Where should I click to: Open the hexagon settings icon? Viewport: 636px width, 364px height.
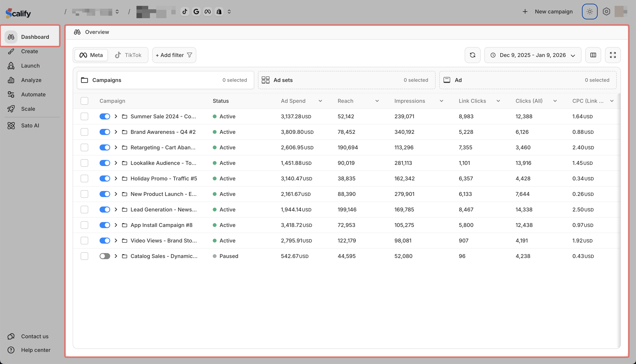(606, 12)
